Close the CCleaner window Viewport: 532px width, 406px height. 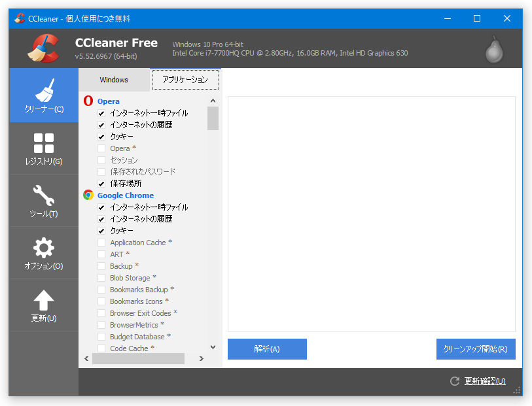[x=507, y=19]
